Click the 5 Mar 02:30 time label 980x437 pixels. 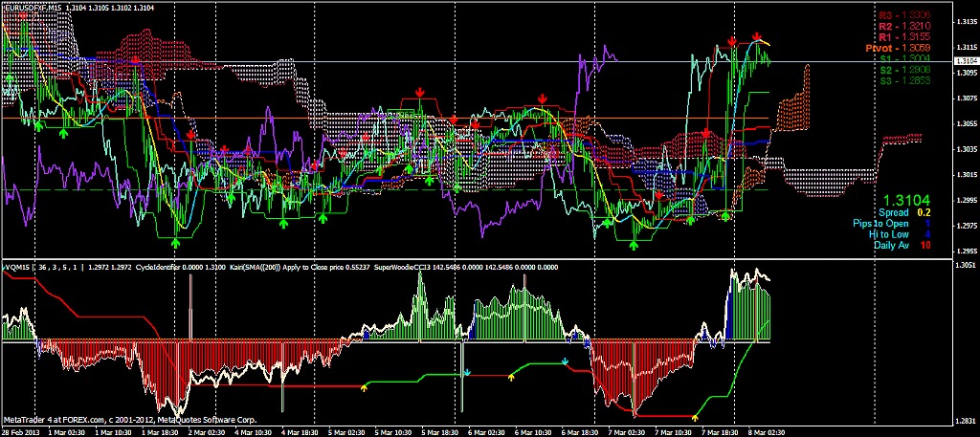[345, 431]
